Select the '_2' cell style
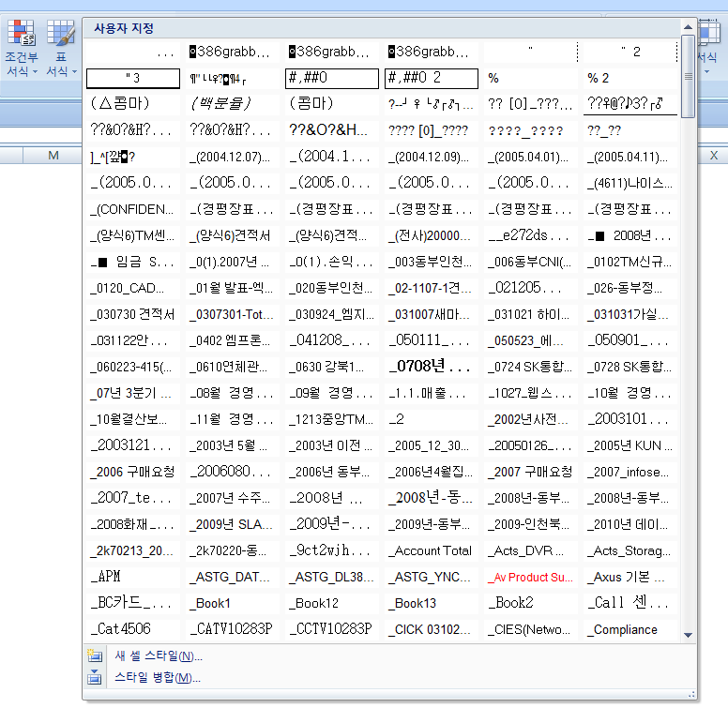This screenshot has width=728, height=708. tap(432, 419)
